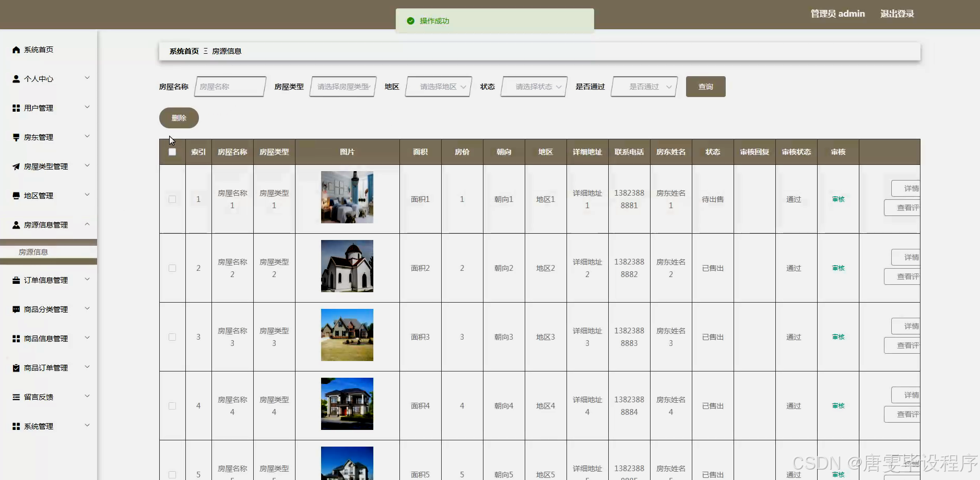Image resolution: width=980 pixels, height=480 pixels.
Task: Open the church house thumbnail in row 2
Action: (x=347, y=266)
